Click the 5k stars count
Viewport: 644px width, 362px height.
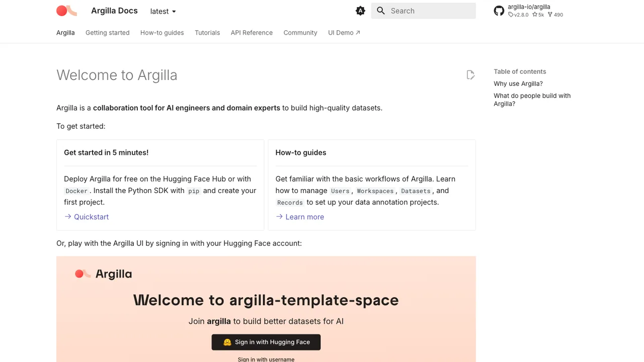[538, 15]
